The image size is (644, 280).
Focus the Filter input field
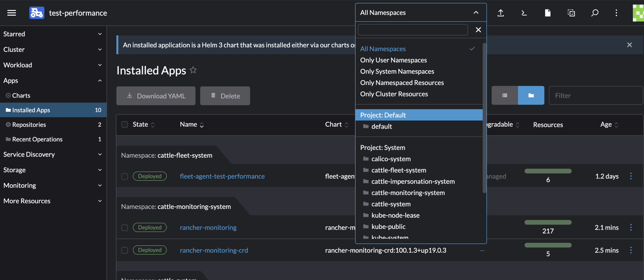pos(596,95)
